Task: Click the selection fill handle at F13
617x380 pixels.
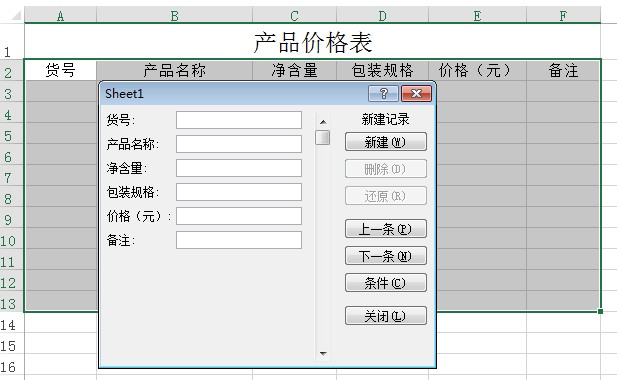Action: (600, 311)
